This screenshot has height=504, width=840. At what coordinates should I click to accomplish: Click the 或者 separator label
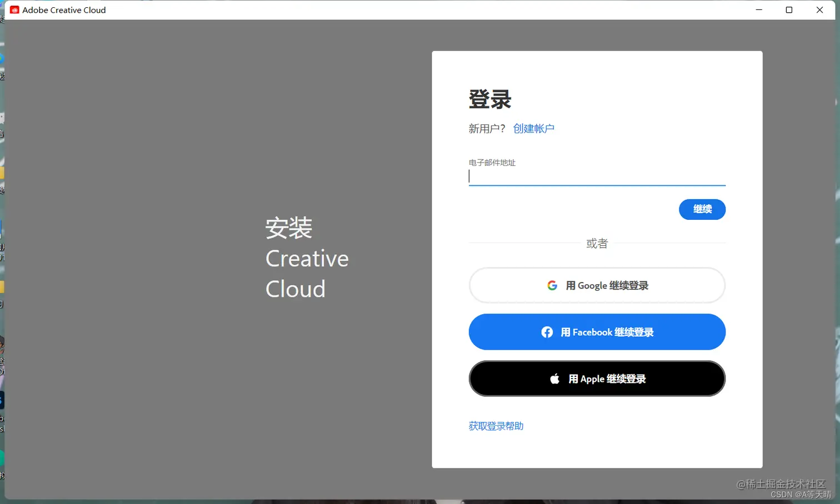[597, 243]
